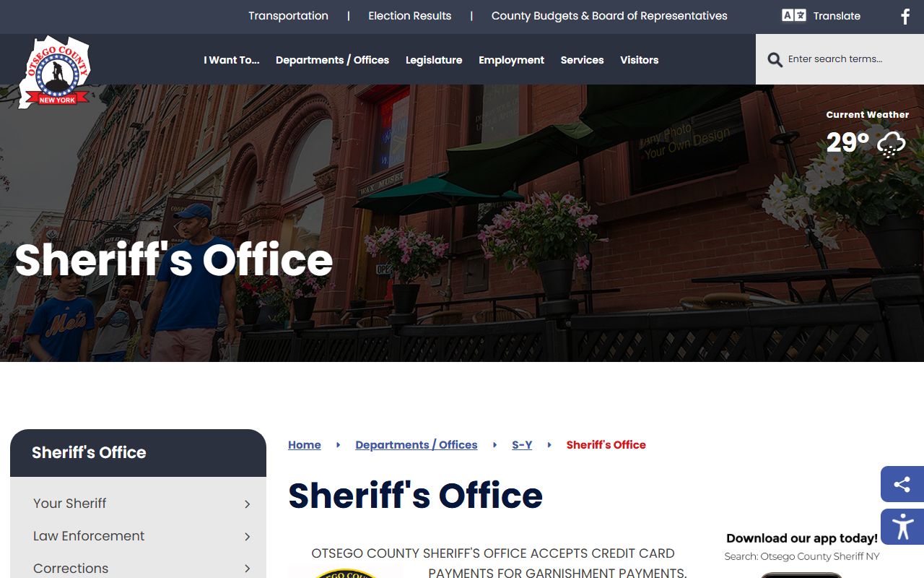Expand the Corrections submenu arrow
The width and height of the screenshot is (924, 578).
click(x=247, y=569)
